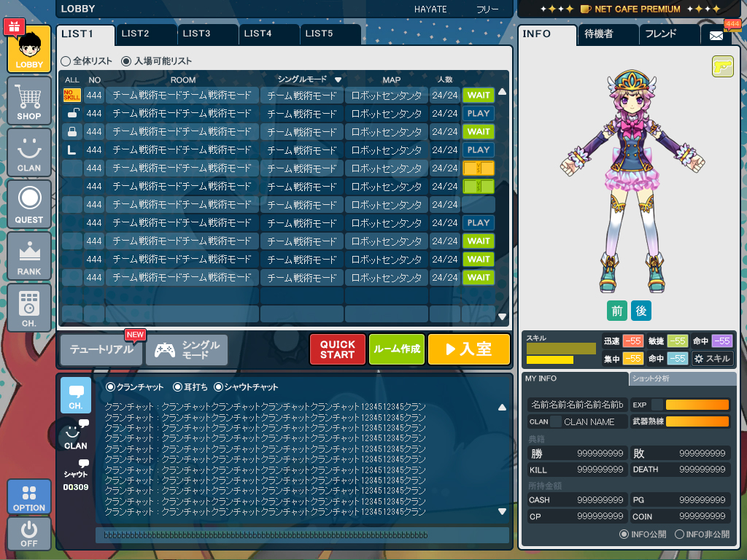Select the 入場可能リスト radio button
The image size is (747, 560).
tap(126, 61)
